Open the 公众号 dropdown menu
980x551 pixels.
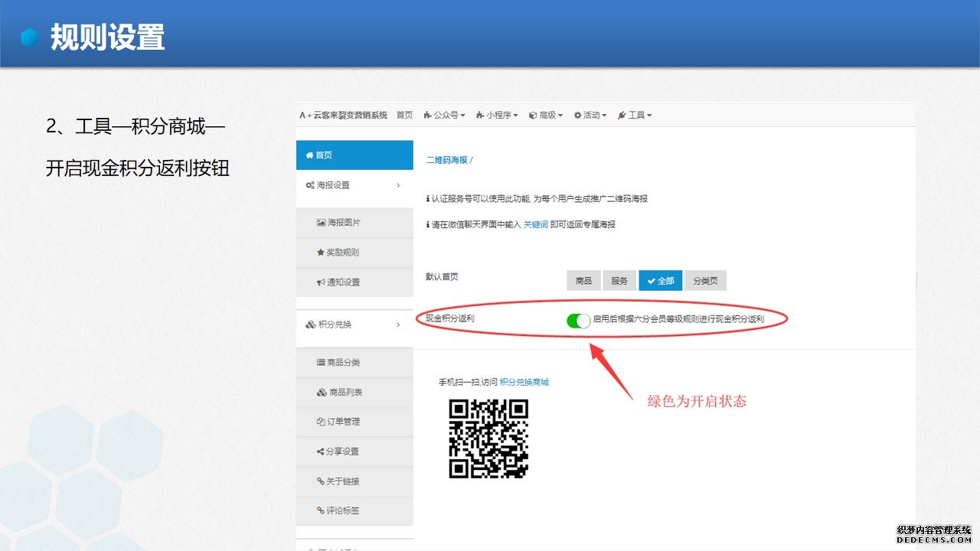[x=444, y=116]
